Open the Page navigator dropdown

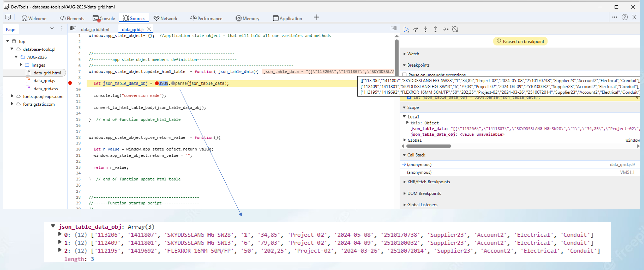tap(52, 29)
